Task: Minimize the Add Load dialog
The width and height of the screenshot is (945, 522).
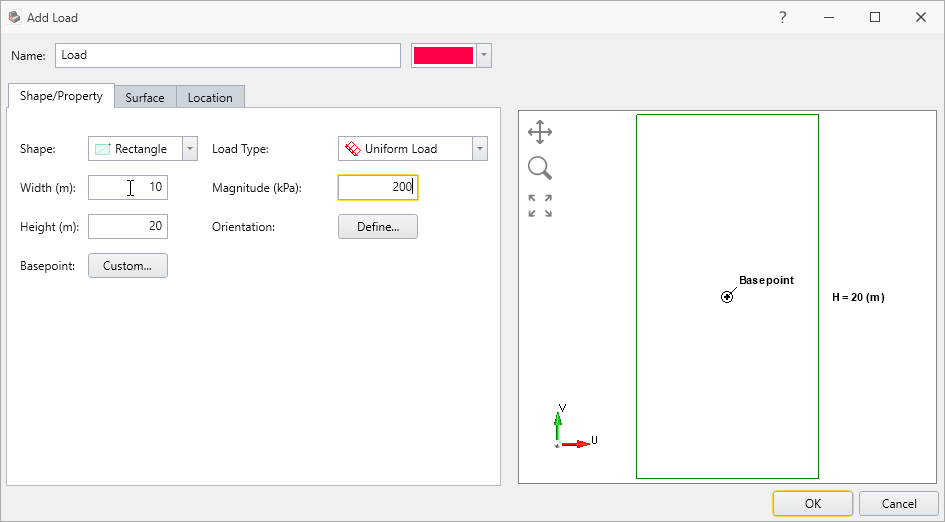Action: (x=829, y=17)
